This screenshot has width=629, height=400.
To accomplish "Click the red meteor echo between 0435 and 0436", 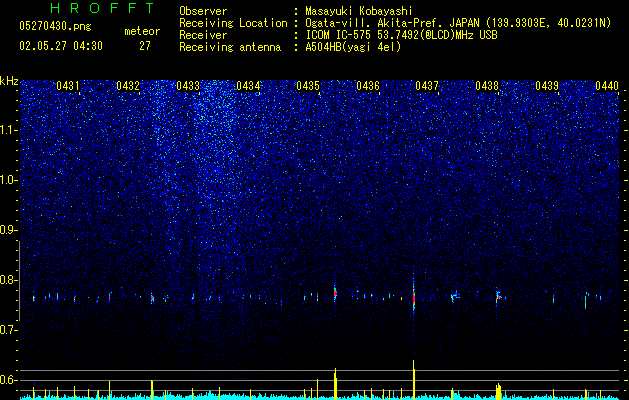I will pos(335,292).
